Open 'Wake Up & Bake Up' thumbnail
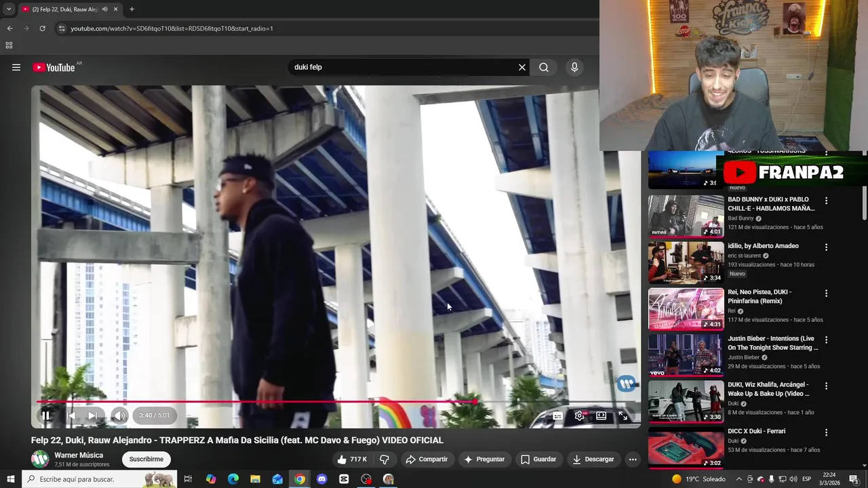Viewport: 868px width, 488px height. pyautogui.click(x=686, y=401)
